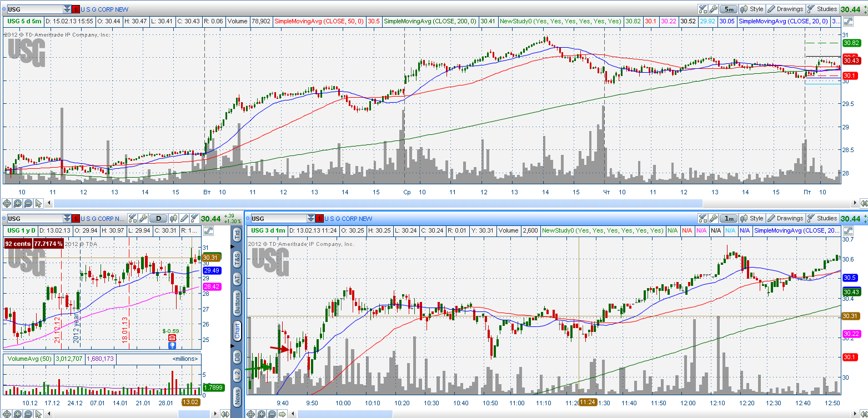Open the News side tab
Image resolution: width=868 pixels, height=418 pixels.
[237, 396]
